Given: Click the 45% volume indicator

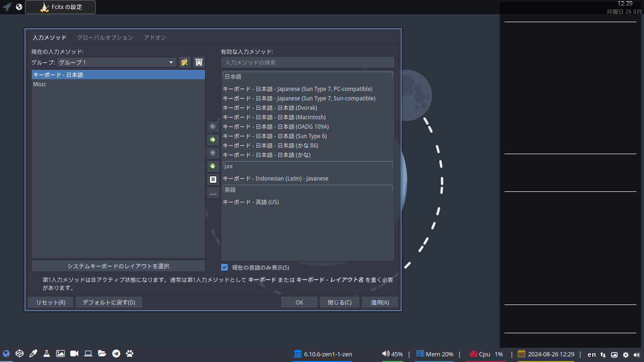Looking at the screenshot, I should [x=392, y=354].
